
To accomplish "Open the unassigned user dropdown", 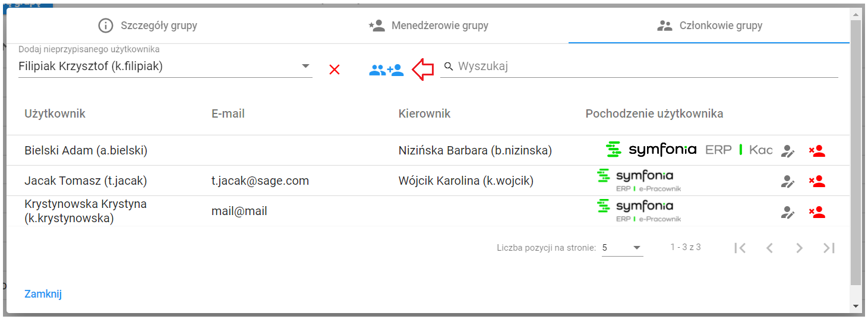I will [165, 66].
